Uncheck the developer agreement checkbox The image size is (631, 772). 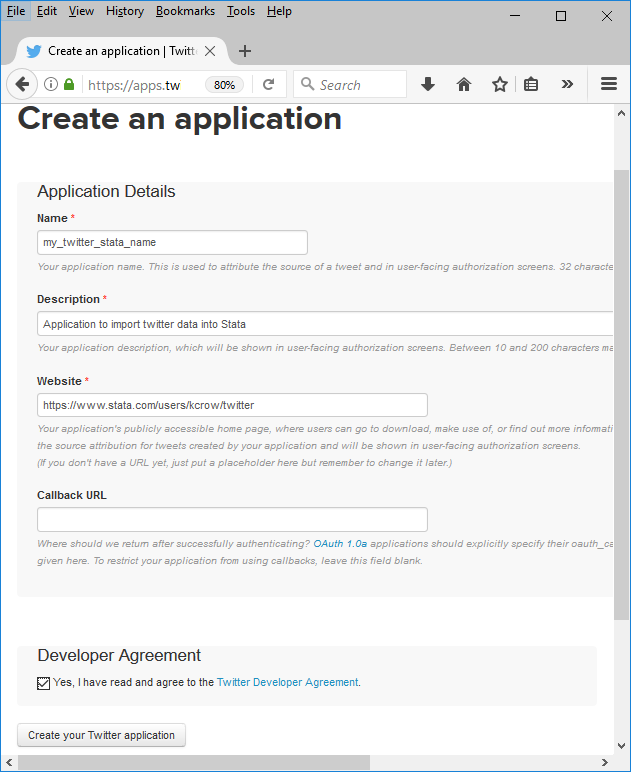(43, 683)
